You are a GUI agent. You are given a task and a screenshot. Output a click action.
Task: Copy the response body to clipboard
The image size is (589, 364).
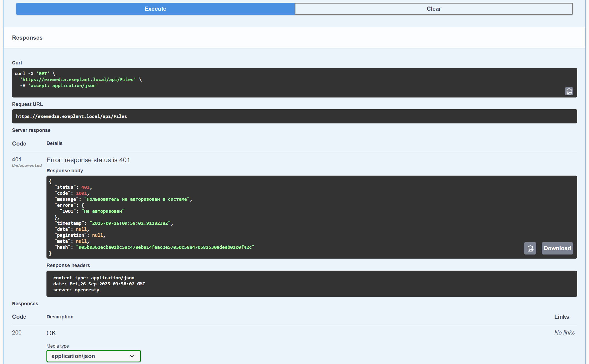click(530, 248)
